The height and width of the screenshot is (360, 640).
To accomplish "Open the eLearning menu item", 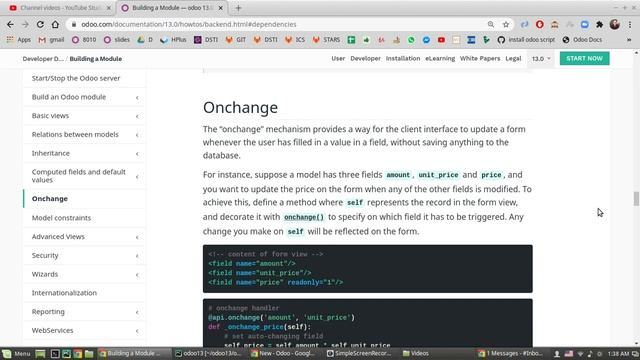I will coord(440,58).
